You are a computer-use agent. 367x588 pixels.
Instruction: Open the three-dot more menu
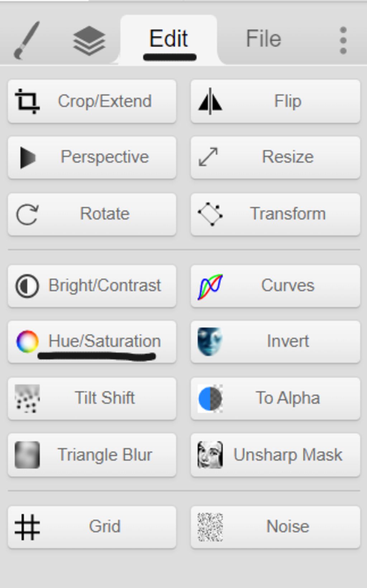click(x=343, y=41)
